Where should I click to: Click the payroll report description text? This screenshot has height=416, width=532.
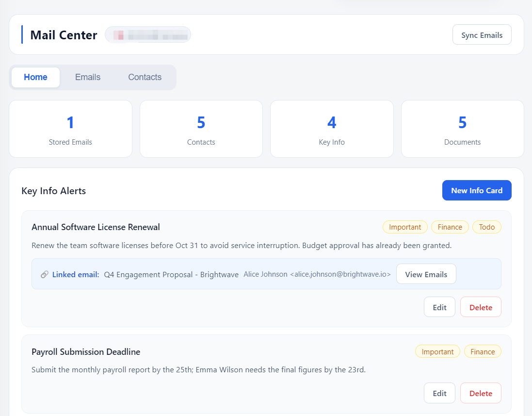pos(198,370)
